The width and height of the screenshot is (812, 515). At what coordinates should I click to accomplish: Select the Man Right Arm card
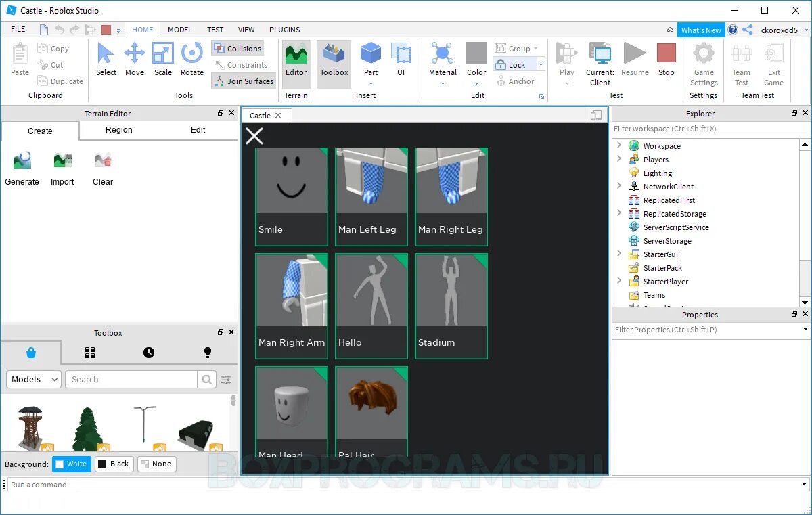click(292, 307)
